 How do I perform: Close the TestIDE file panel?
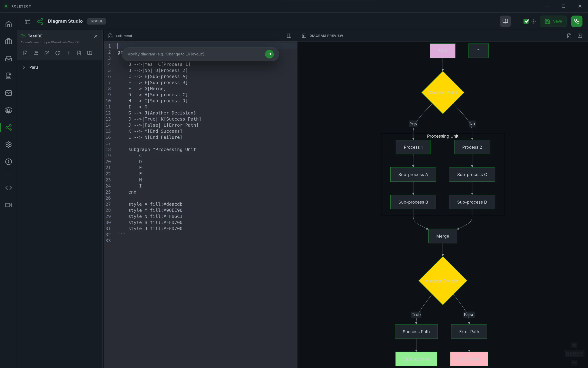pos(96,36)
